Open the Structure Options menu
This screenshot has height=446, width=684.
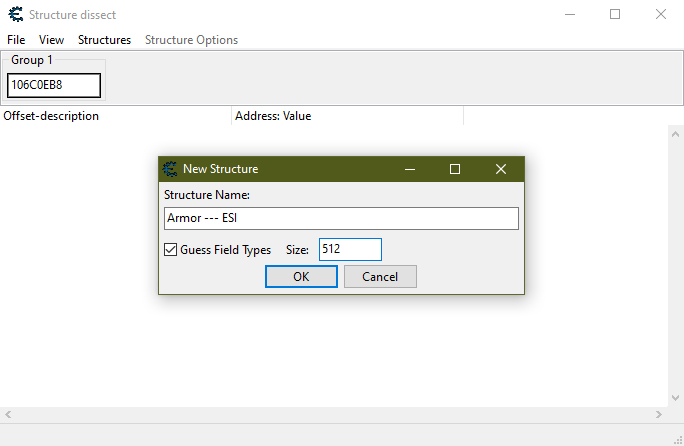click(x=191, y=40)
